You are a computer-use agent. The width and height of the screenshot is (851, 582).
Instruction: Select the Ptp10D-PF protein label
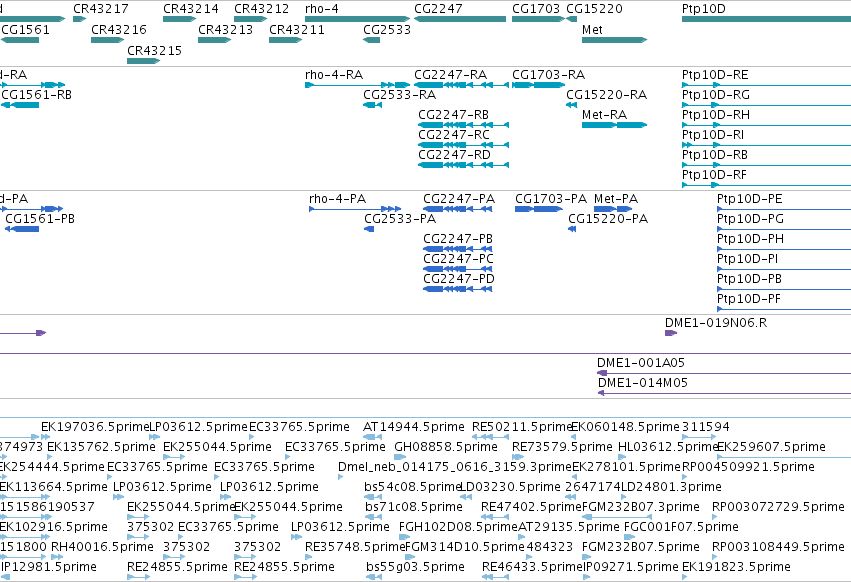coord(749,299)
